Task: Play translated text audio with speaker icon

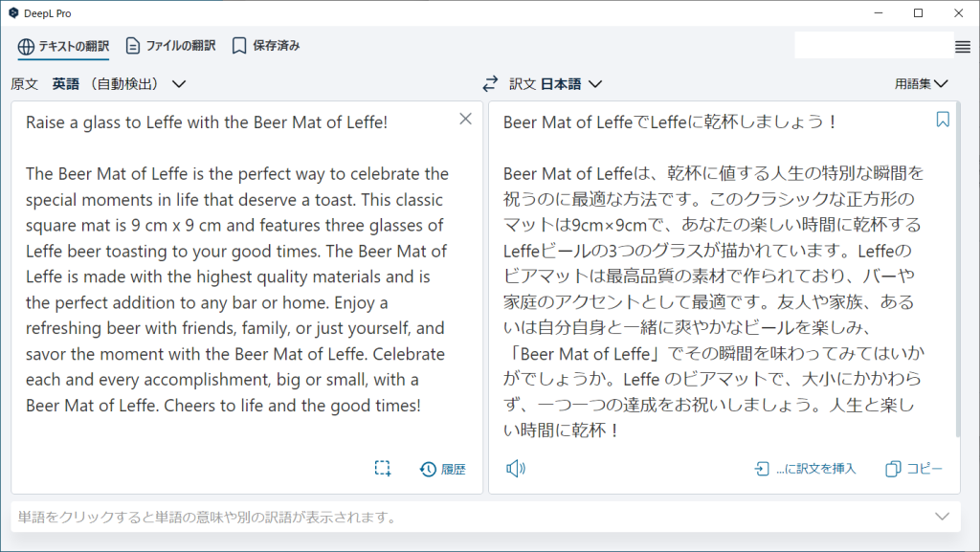Action: coord(516,469)
